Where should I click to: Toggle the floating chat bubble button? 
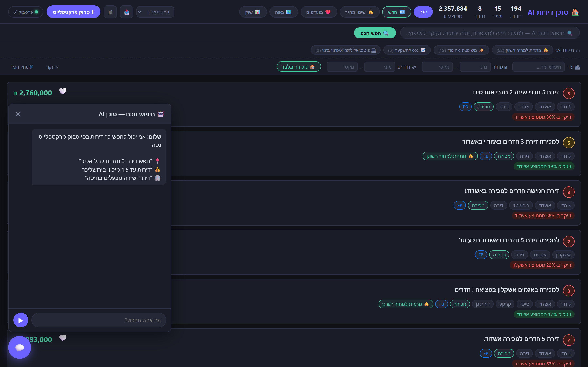(19, 347)
